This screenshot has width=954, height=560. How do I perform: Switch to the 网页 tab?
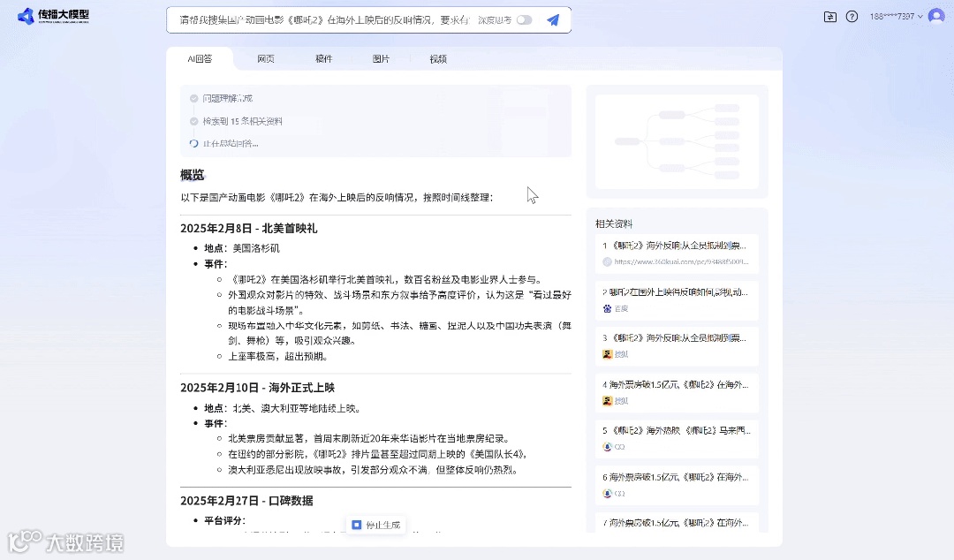265,59
